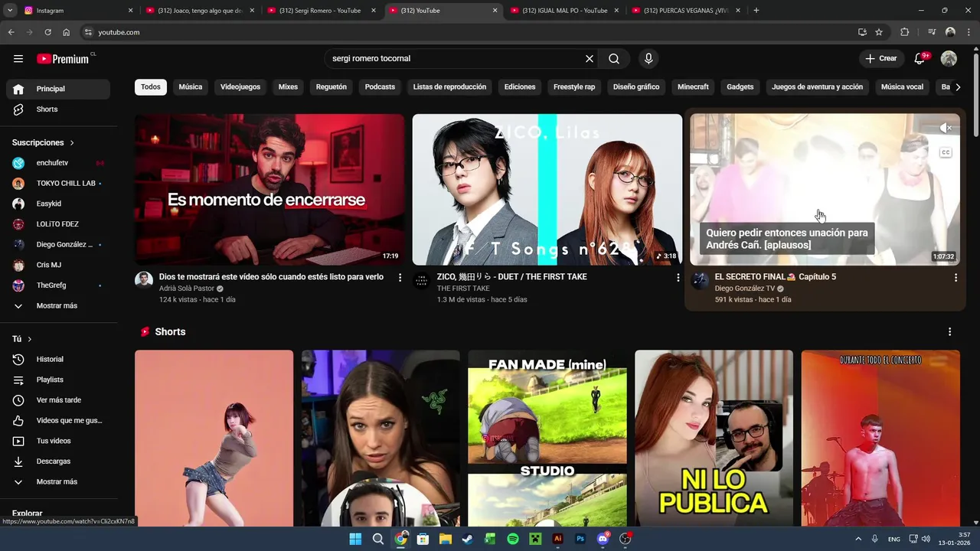Open options for THE FIRST TAKE video
Image resolution: width=980 pixels, height=551 pixels.
pos(678,278)
